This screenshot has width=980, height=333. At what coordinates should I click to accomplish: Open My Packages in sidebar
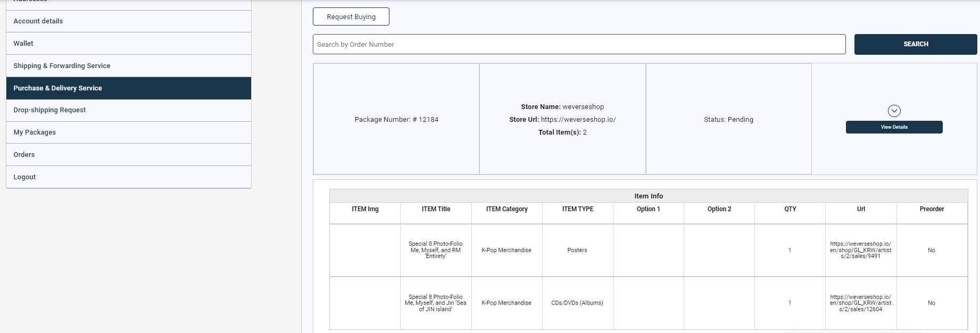pyautogui.click(x=35, y=132)
